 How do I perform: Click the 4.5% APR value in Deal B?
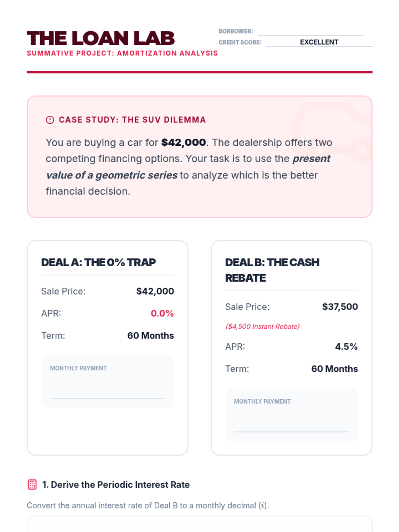(346, 346)
